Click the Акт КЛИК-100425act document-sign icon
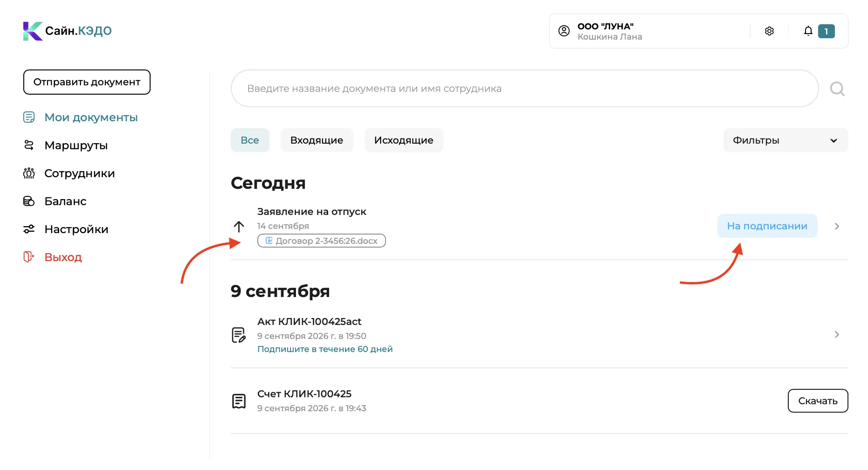 coord(239,335)
